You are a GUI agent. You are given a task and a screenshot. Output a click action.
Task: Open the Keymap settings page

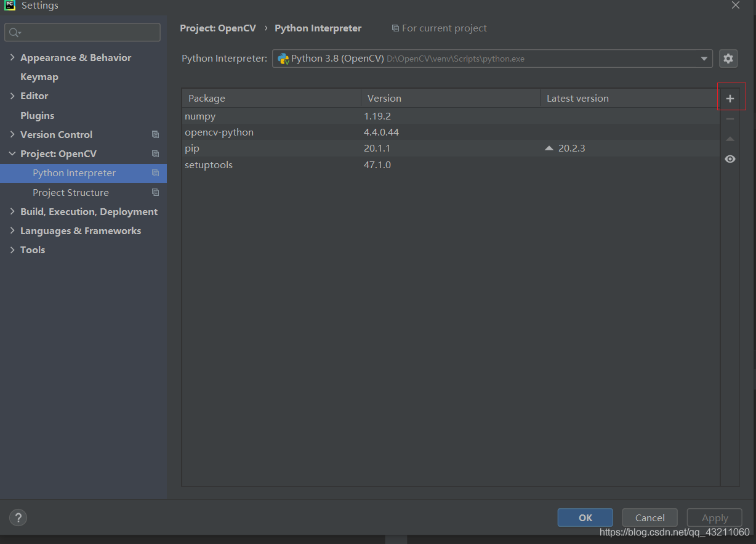tap(39, 77)
